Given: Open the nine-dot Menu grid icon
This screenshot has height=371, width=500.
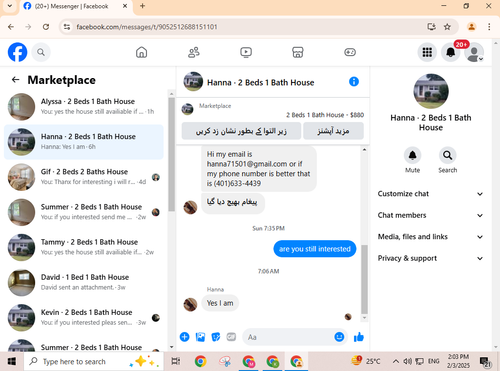Looking at the screenshot, I should coord(427,52).
